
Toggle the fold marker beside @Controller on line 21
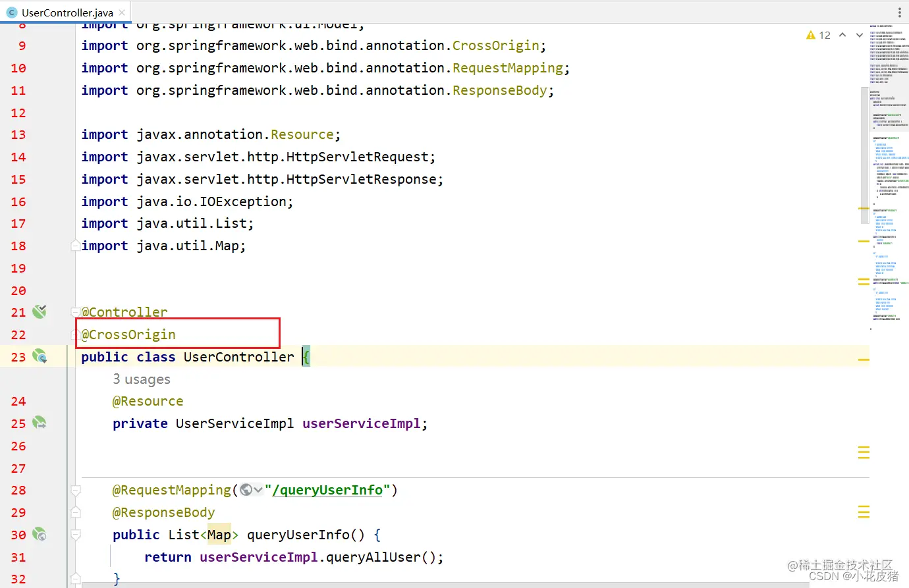[76, 312]
